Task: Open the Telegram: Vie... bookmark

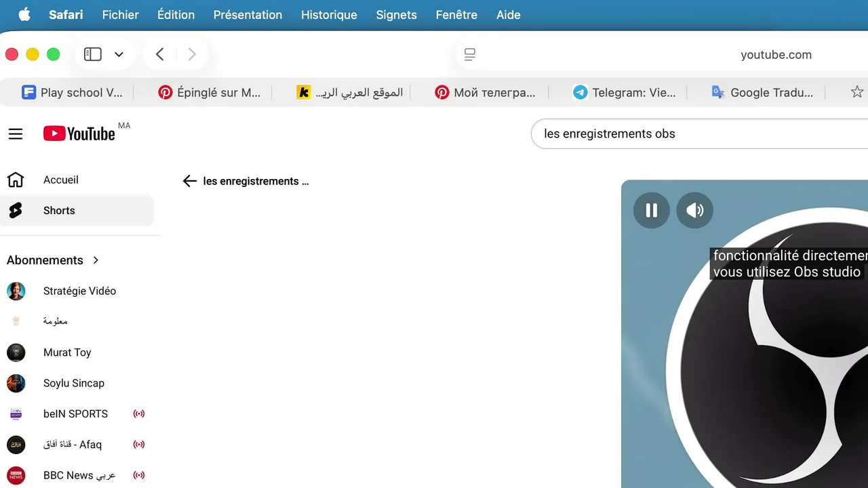Action: click(625, 92)
